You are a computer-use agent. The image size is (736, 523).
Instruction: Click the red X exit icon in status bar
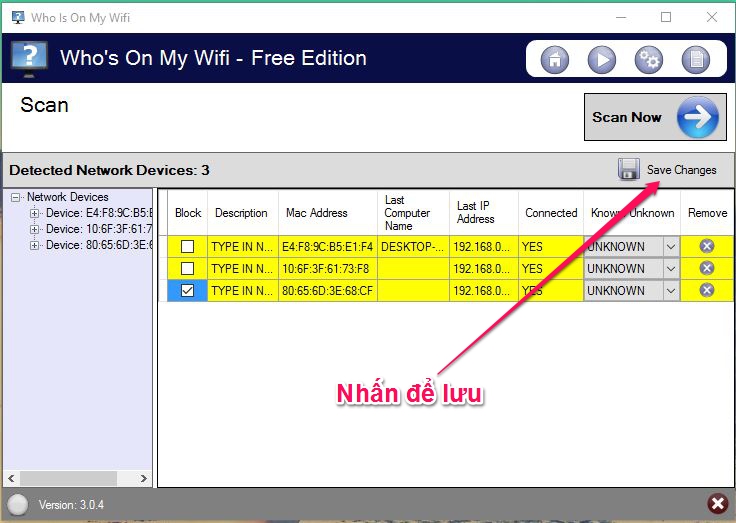point(718,504)
